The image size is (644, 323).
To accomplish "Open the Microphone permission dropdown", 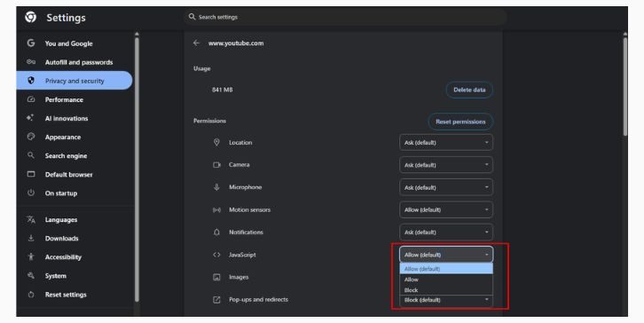I will [x=446, y=187].
